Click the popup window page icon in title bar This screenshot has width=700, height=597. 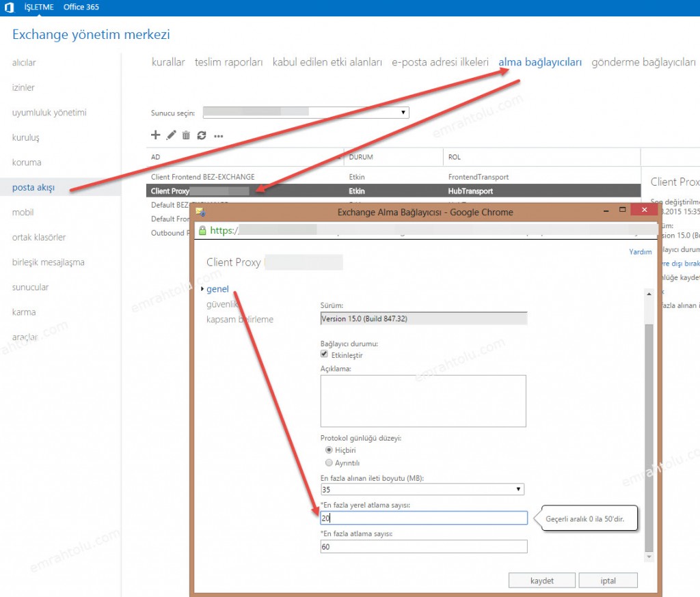click(x=200, y=212)
